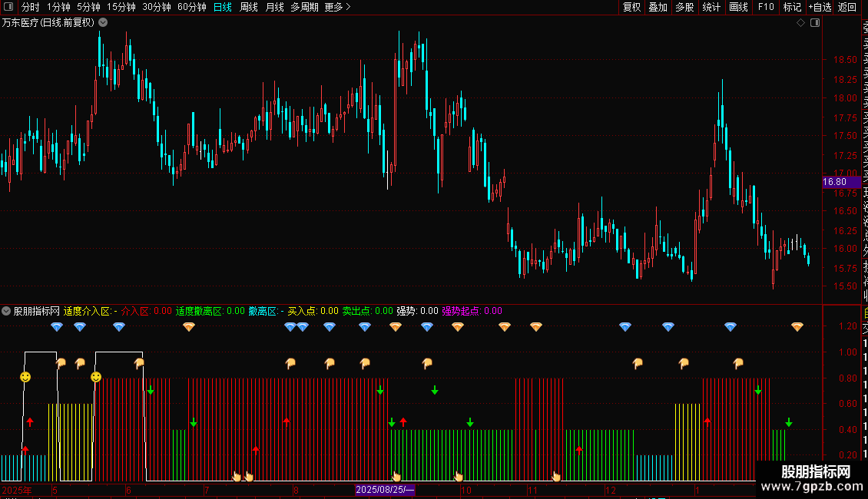Open the 画线 drawing tools

(738, 7)
